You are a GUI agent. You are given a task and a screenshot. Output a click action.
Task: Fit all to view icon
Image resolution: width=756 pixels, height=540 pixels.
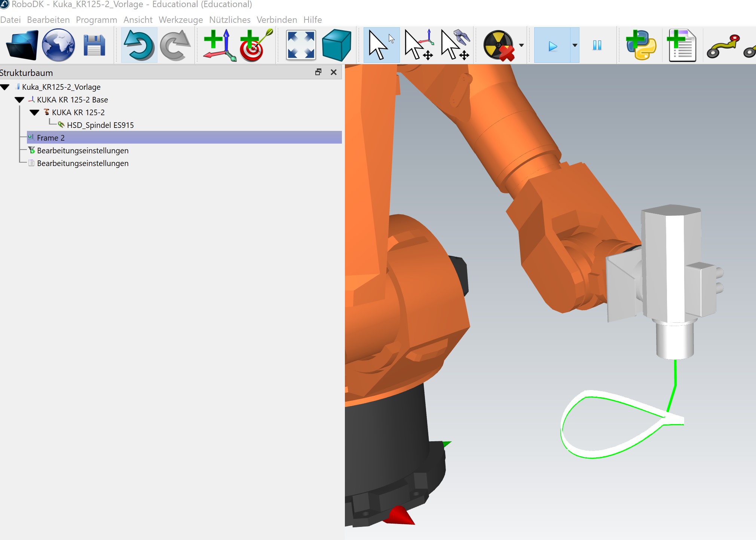(x=301, y=45)
